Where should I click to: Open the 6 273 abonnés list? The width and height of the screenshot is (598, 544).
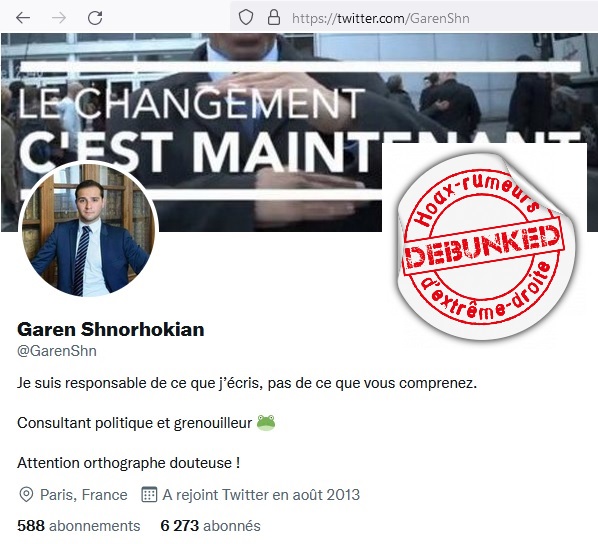coord(211,526)
